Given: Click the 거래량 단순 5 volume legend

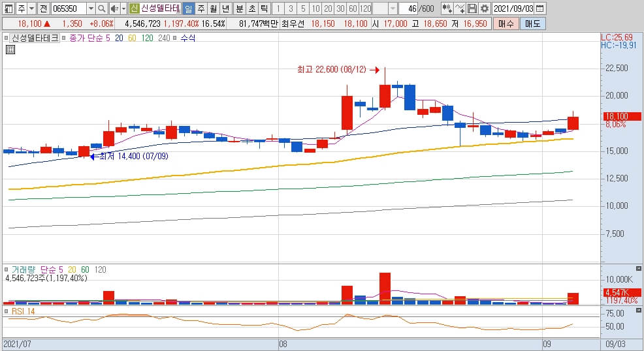Looking at the screenshot, I should pos(37,269).
